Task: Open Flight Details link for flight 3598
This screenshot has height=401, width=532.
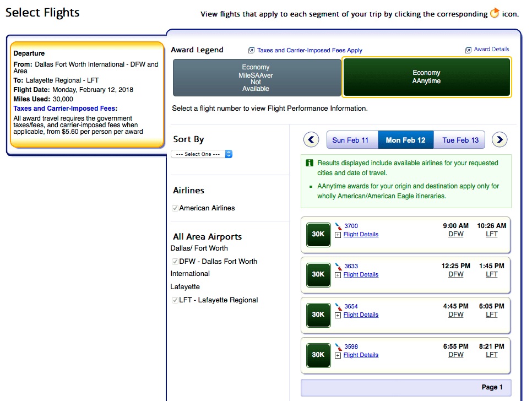Action: [x=361, y=355]
